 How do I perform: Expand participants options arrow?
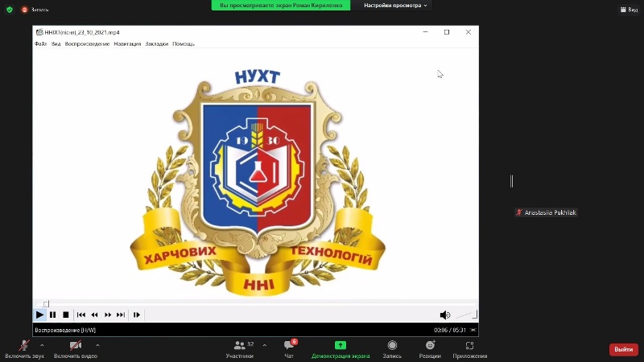tap(265, 346)
